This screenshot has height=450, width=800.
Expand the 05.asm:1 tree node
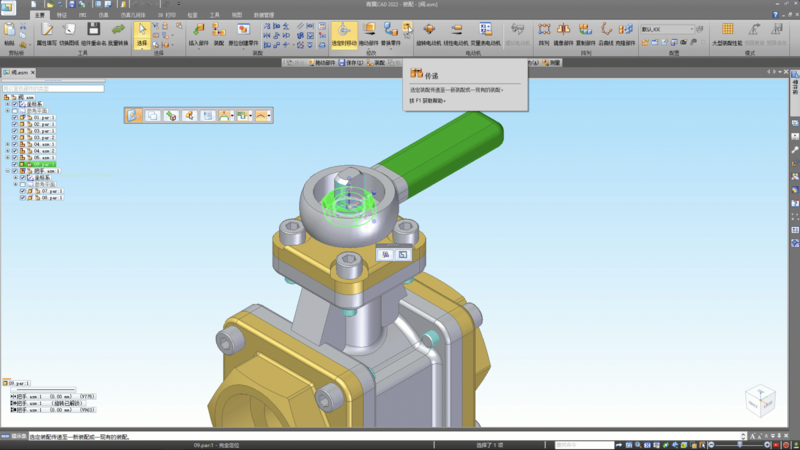8,157
